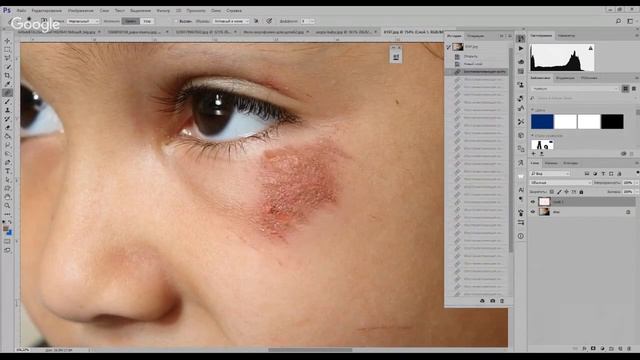Click histogram cache warning triangle
Image resolution: width=640 pixels, height=360 pixels.
point(590,48)
